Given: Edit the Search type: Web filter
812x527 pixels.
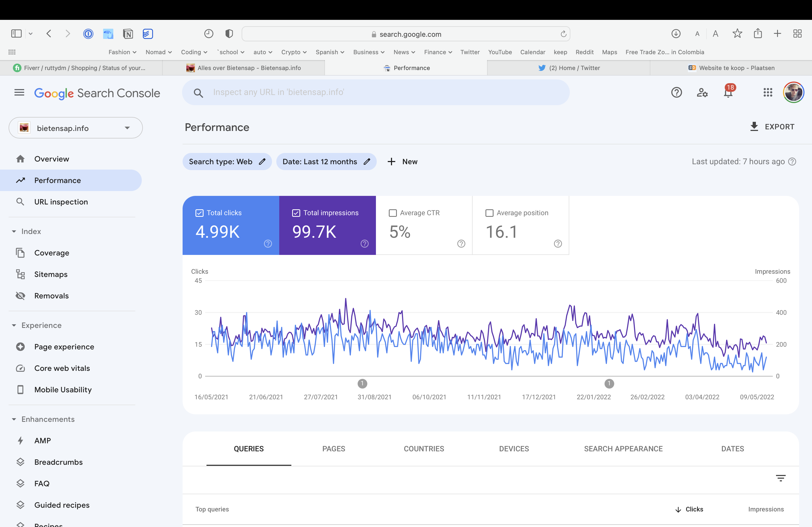Looking at the screenshot, I should click(227, 162).
